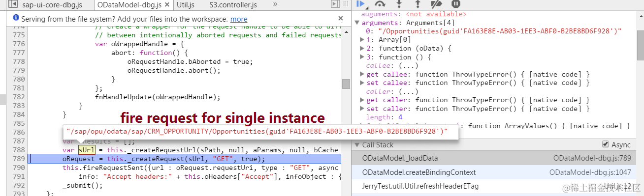Collapse the arguments: Arguments[4] node

click(357, 23)
